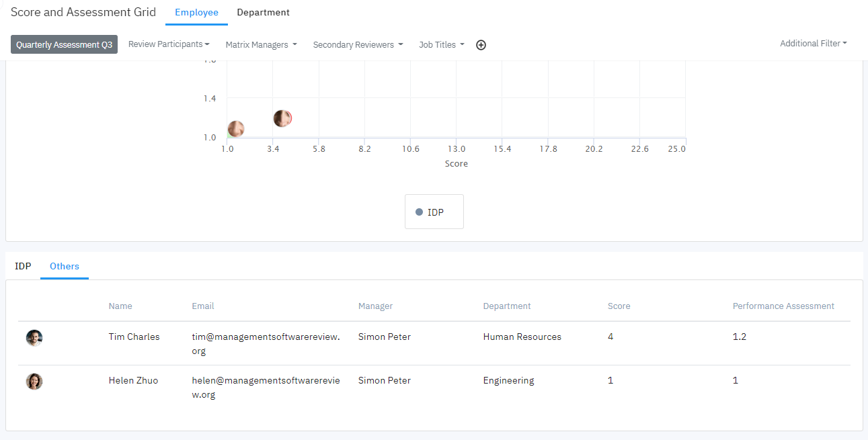
Task: Click the chart avatar near score 1.0
Action: tap(235, 129)
